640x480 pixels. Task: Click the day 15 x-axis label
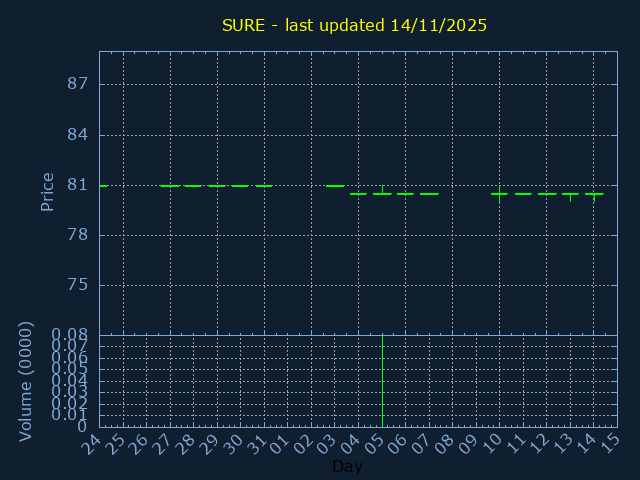[x=610, y=443]
